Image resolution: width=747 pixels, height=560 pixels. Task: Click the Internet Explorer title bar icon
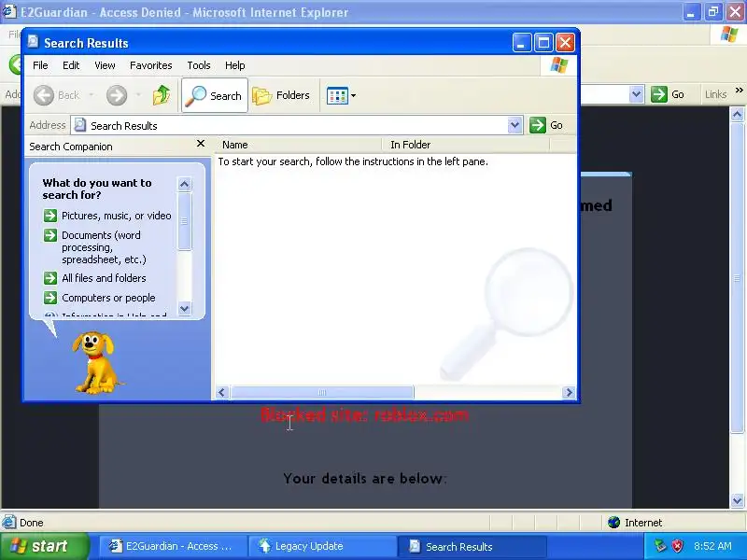point(9,11)
